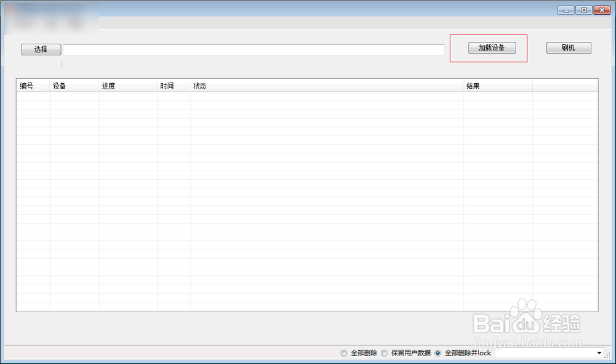This screenshot has height=364, width=616.
Task: Click the 结果 column header
Action: pos(498,86)
